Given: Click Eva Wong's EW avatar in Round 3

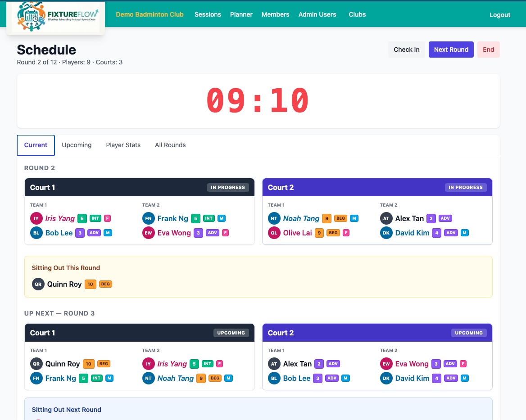Looking at the screenshot, I should coord(386,364).
